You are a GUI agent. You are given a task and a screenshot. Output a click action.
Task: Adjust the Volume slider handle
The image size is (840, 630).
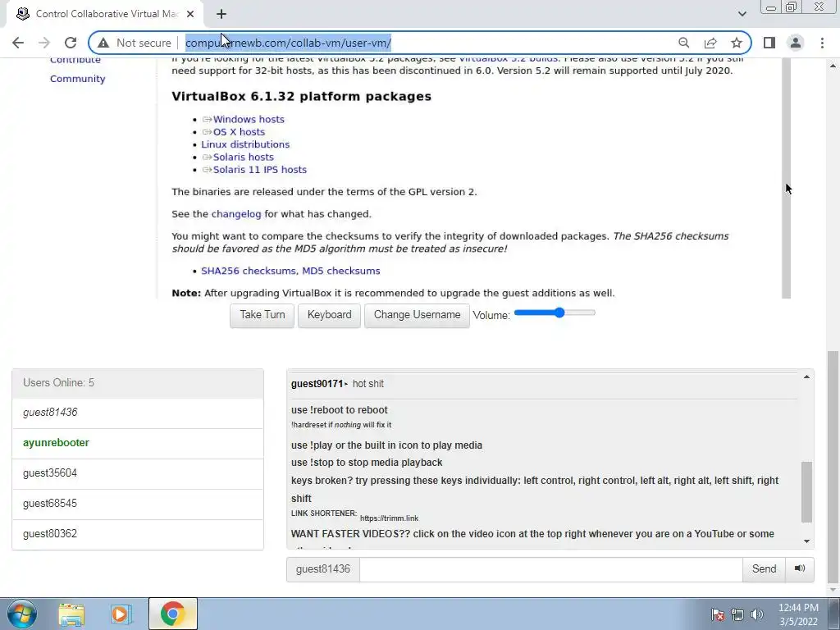point(559,313)
